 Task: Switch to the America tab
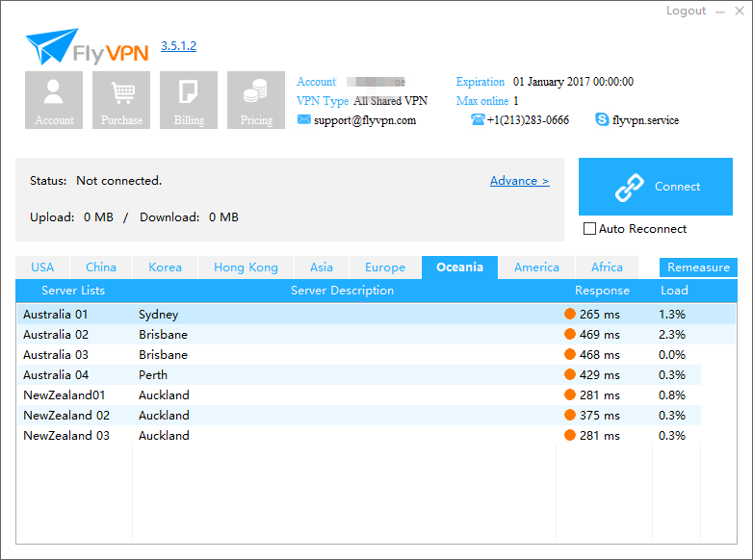pos(536,267)
